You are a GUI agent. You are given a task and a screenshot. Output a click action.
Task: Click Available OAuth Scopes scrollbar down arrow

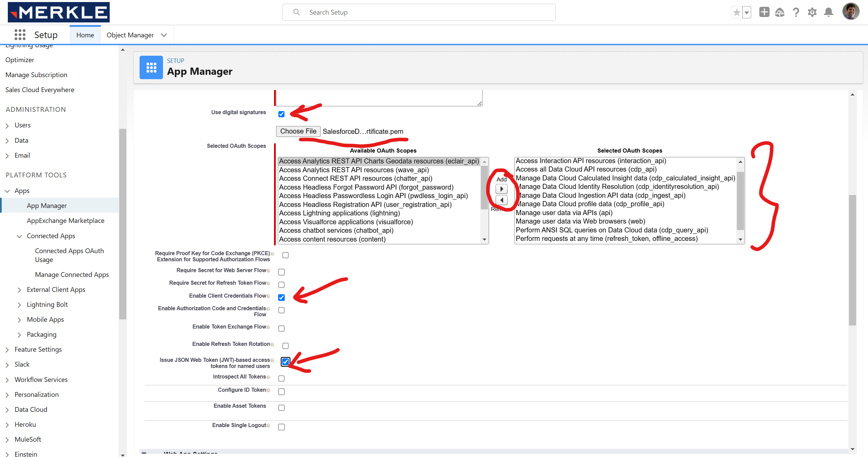(485, 240)
